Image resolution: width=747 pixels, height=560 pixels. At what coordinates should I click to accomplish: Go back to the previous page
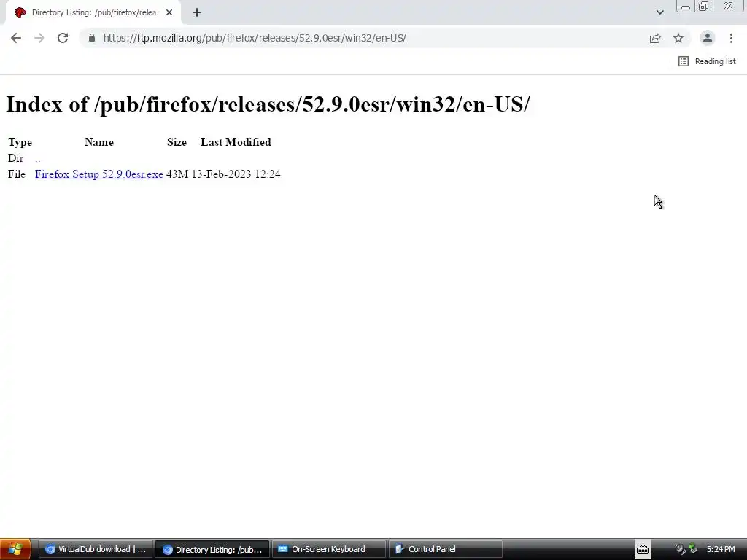pyautogui.click(x=16, y=38)
